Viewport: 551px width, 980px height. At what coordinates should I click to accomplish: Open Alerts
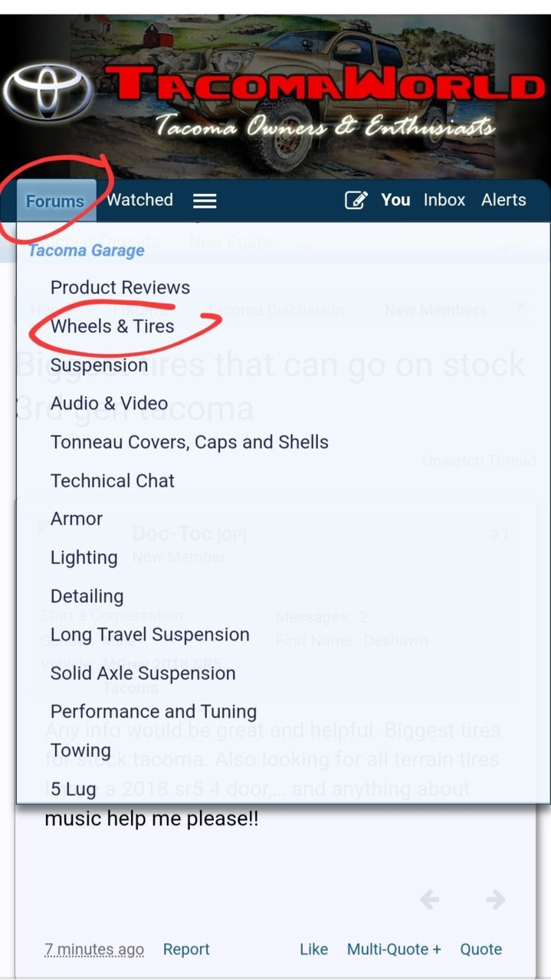tap(503, 200)
